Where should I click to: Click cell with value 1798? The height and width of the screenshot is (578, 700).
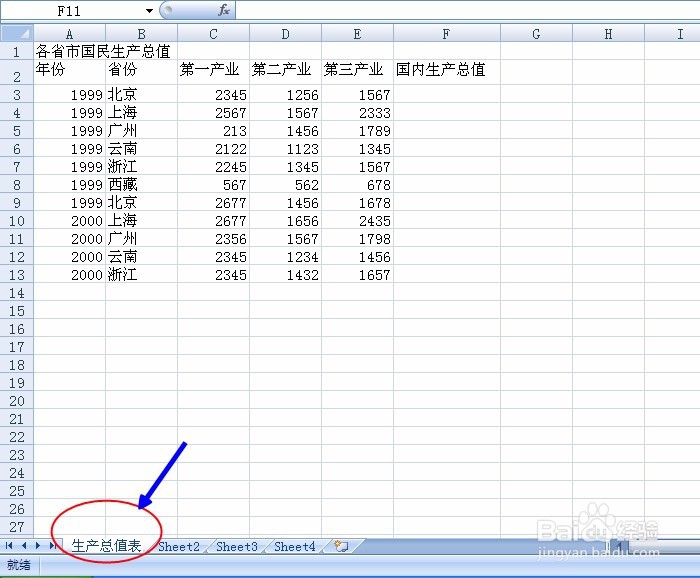357,239
